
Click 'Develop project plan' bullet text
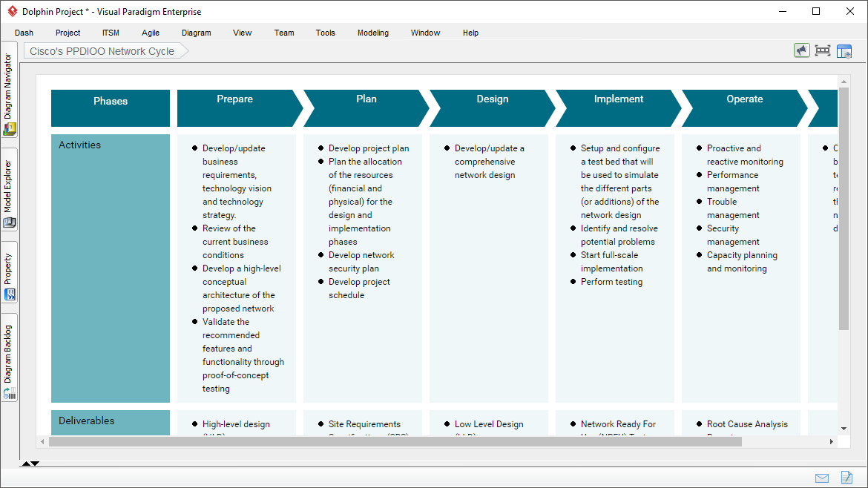[369, 148]
